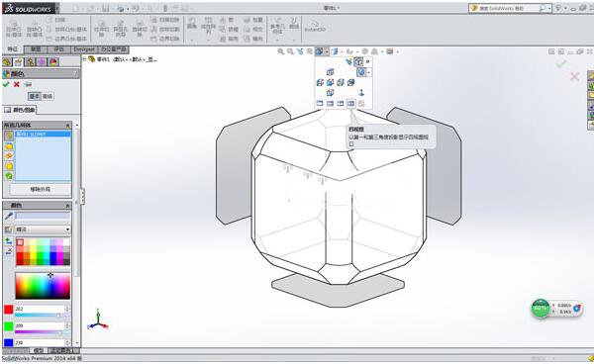Image resolution: width=594 pixels, height=364 pixels.
Task: Confirm color change with green checkmark
Action: (6, 84)
